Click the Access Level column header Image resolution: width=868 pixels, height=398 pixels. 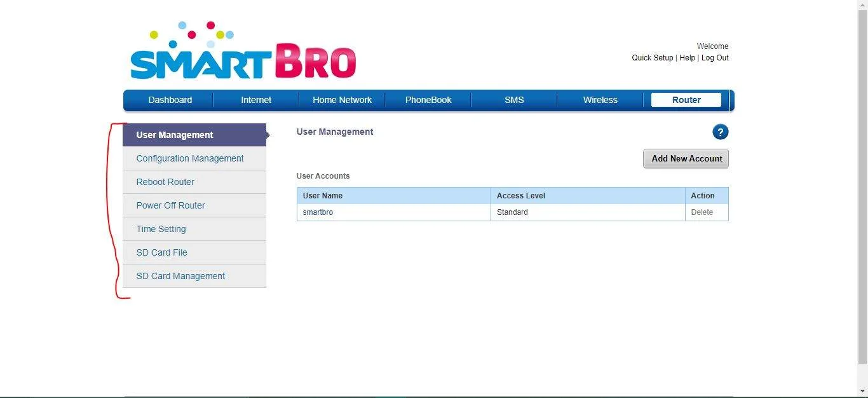click(588, 196)
